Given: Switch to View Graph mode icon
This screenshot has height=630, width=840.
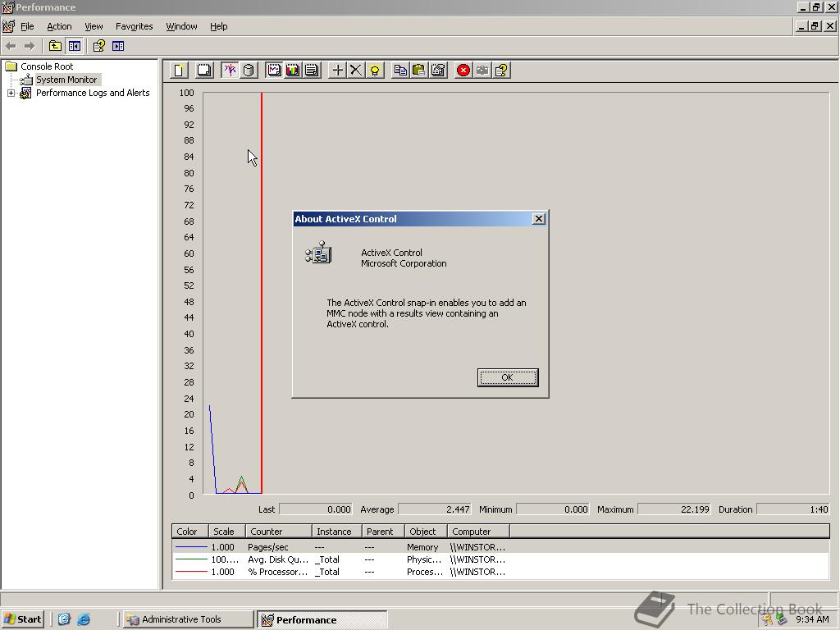Looking at the screenshot, I should pos(274,71).
